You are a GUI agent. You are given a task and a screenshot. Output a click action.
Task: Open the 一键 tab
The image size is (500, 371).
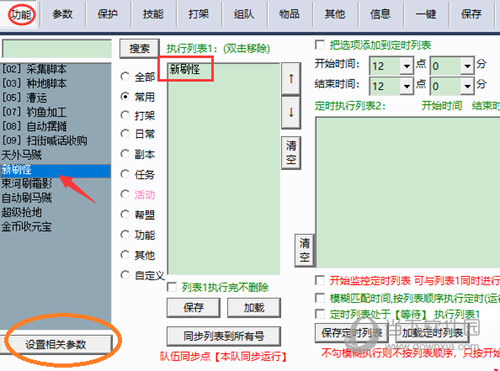click(x=426, y=14)
